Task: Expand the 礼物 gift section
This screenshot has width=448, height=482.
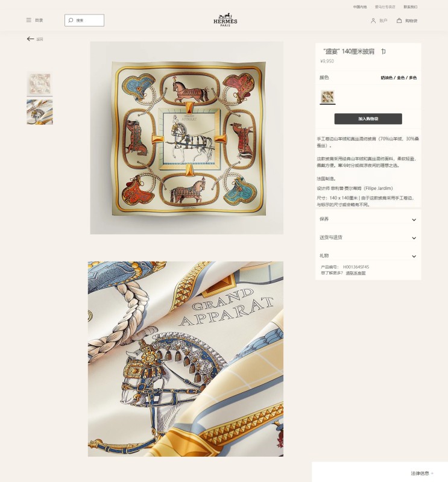Action: pos(368,255)
